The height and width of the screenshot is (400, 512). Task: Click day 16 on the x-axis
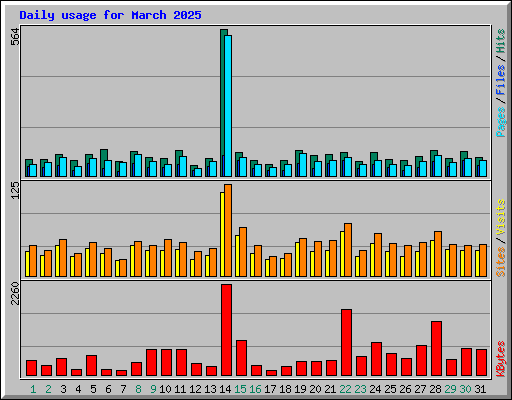pyautogui.click(x=255, y=389)
